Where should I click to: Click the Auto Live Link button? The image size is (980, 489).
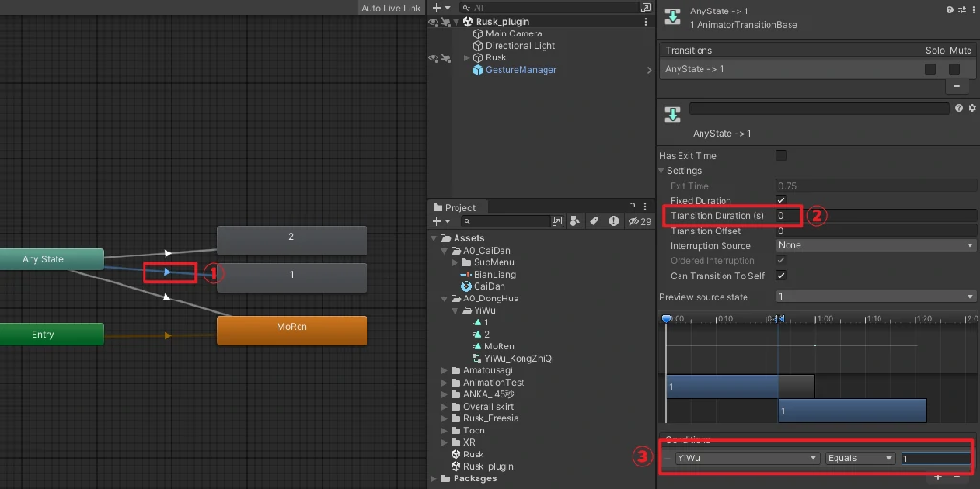point(390,8)
